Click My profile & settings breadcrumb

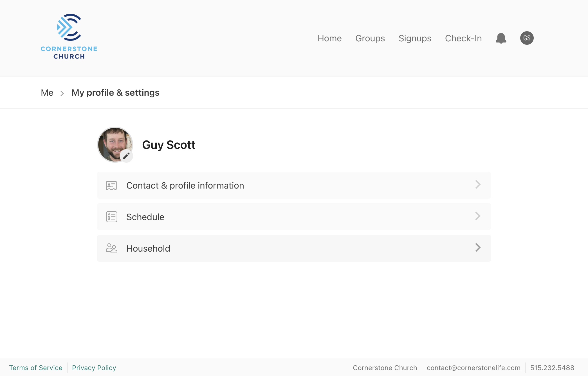pyautogui.click(x=115, y=93)
